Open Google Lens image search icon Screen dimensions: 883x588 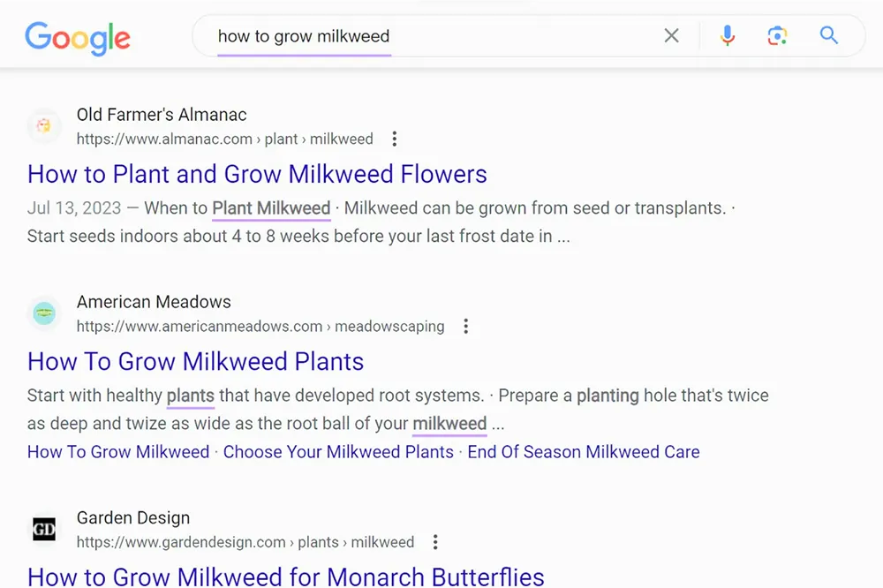777,35
